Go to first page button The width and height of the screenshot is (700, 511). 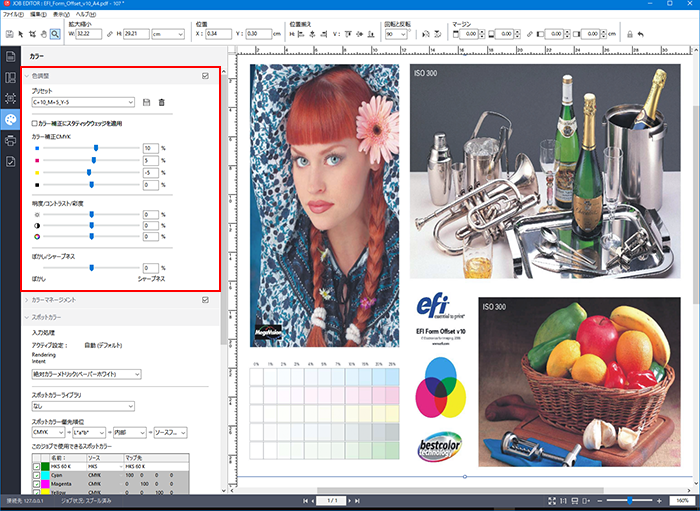[x=305, y=501]
